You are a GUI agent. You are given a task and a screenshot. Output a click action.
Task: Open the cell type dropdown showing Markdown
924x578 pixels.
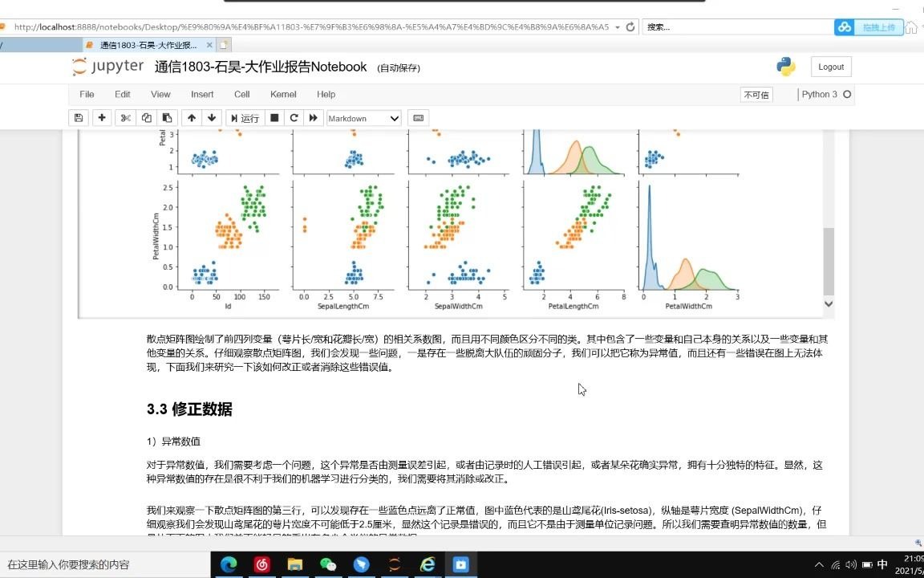[363, 118]
